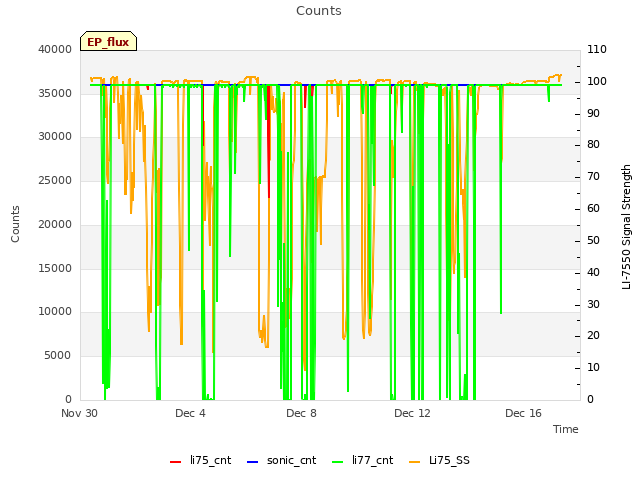The image size is (640, 480).
Task: Click the 20000 left axis value
Action: click(x=55, y=224)
